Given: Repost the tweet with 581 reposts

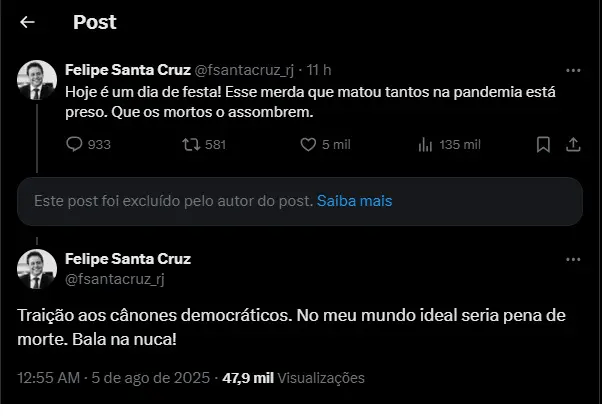Looking at the screenshot, I should 187,144.
